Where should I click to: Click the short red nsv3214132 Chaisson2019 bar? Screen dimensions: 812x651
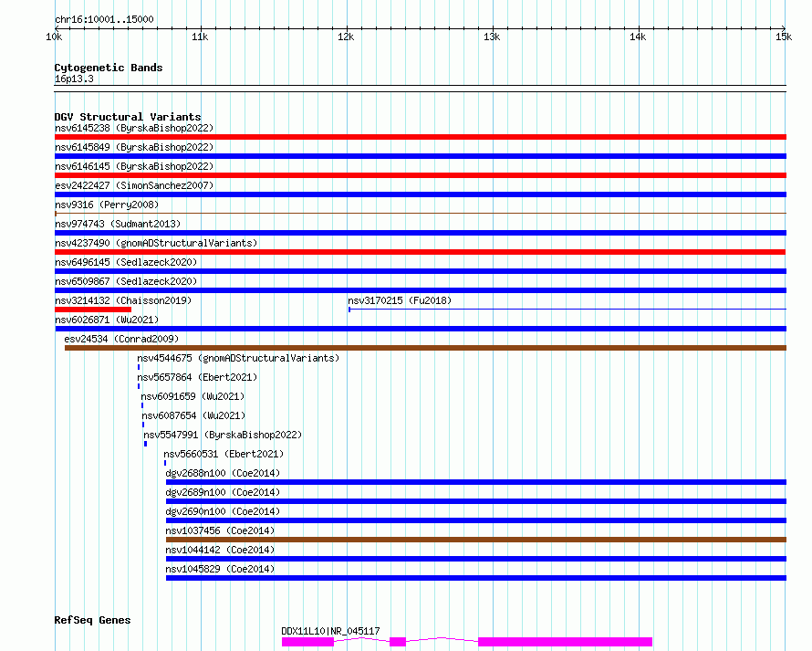(x=93, y=310)
